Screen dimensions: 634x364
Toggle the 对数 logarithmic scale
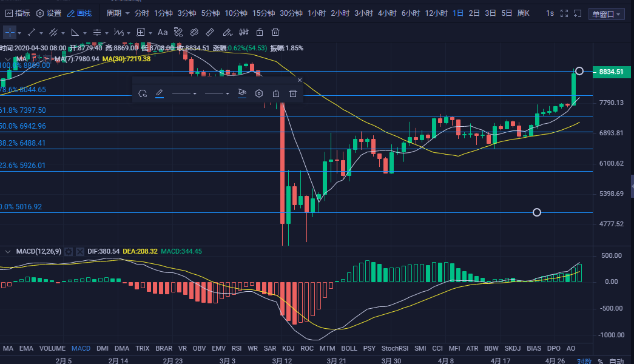[584, 361]
